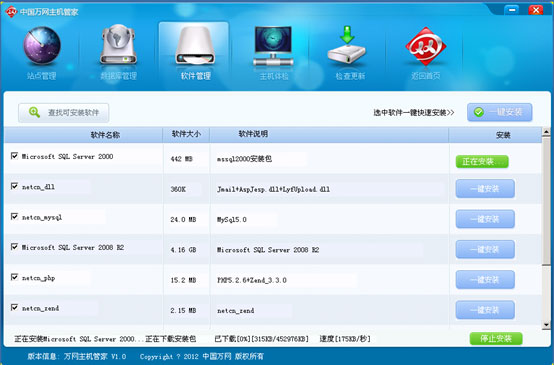Uncheck the netcn_mysql checkbox
The image size is (554, 365).
point(14,216)
